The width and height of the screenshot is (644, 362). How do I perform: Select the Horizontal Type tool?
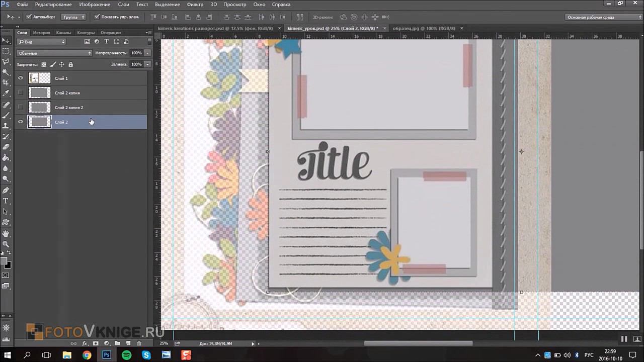click(x=6, y=201)
